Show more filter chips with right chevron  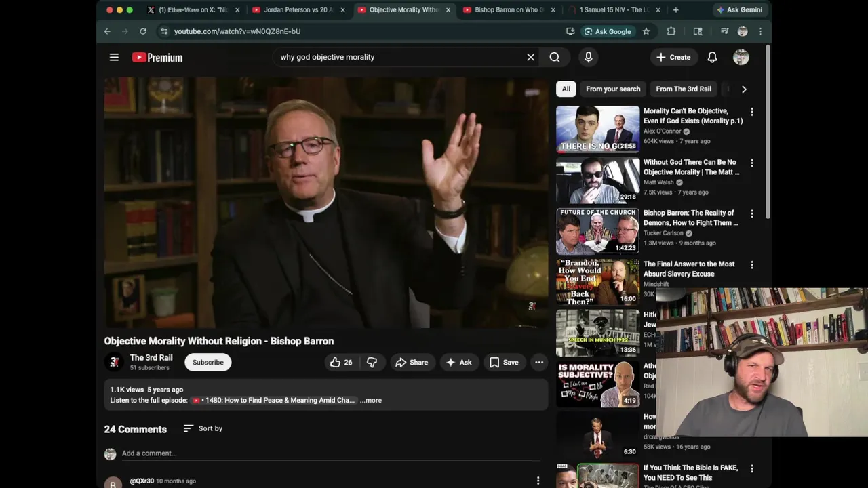[x=744, y=89]
